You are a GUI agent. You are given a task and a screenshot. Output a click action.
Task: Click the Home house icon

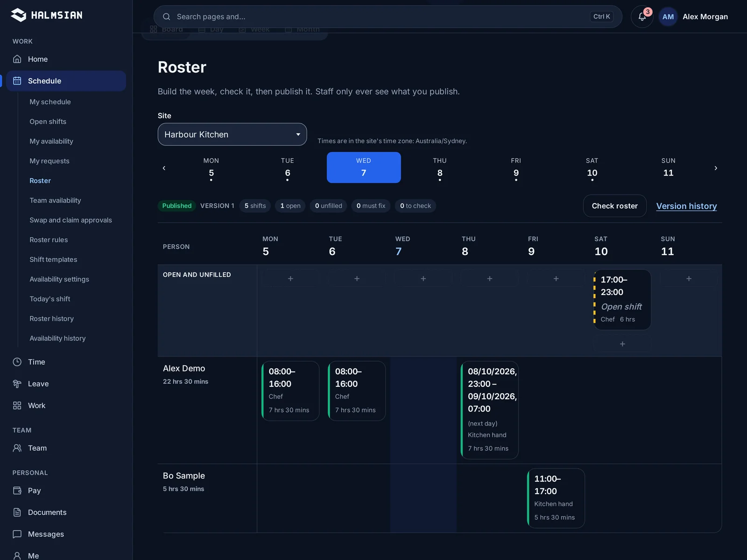click(17, 59)
